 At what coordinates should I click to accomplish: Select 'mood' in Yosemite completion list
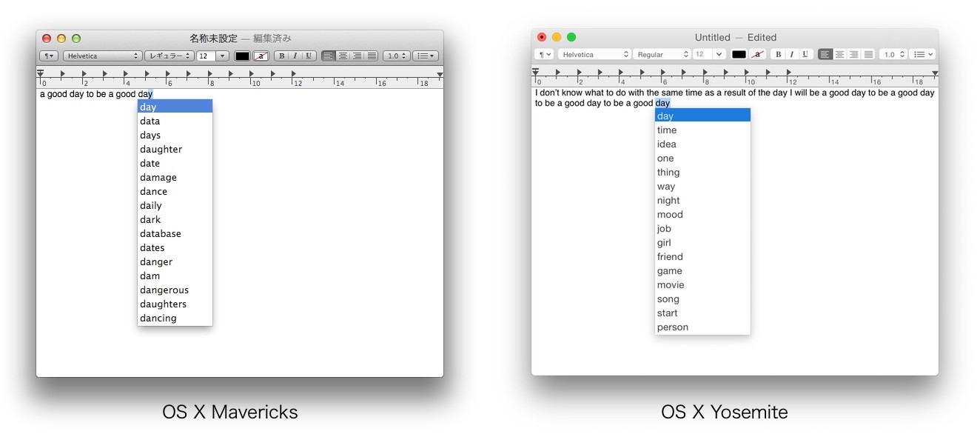702,214
